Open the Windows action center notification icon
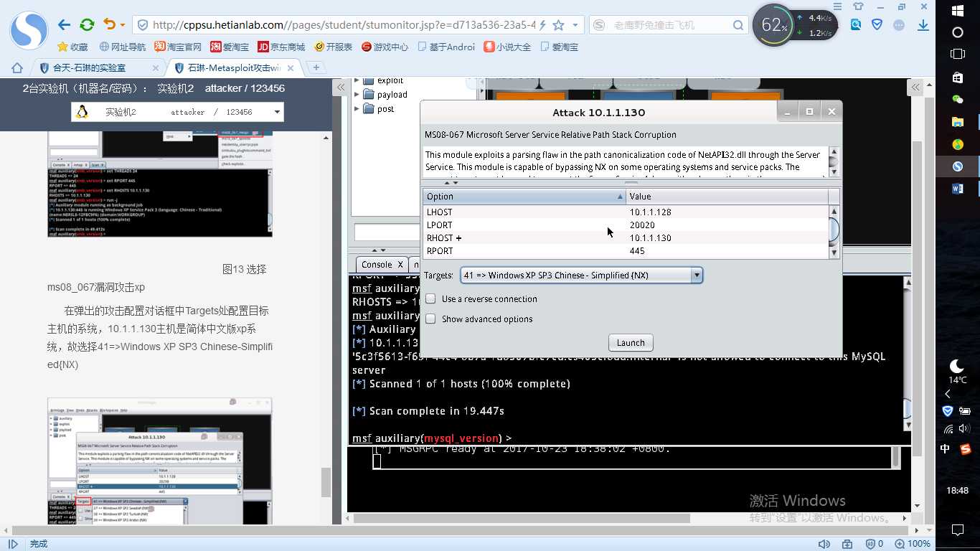This screenshot has height=551, width=980. [x=957, y=530]
